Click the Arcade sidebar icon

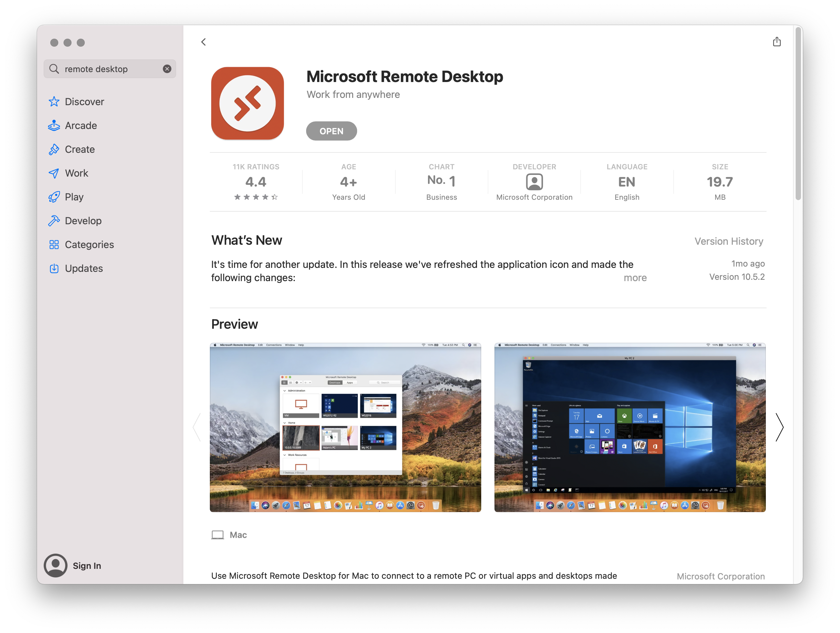(x=54, y=125)
